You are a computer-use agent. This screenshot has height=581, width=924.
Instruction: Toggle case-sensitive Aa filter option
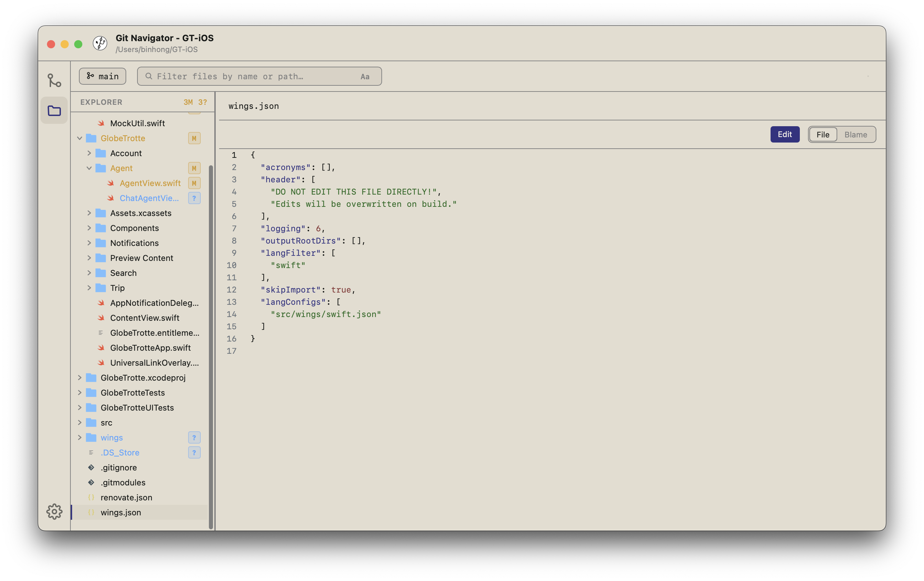[365, 76]
